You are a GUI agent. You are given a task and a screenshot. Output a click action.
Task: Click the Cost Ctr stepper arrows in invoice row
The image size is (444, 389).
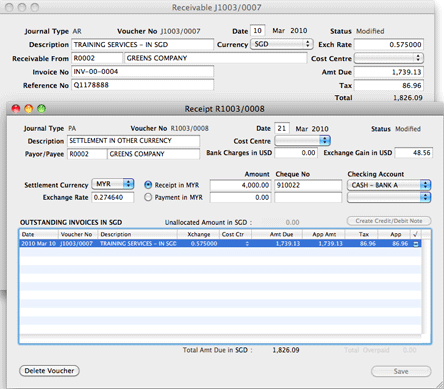coord(247,244)
